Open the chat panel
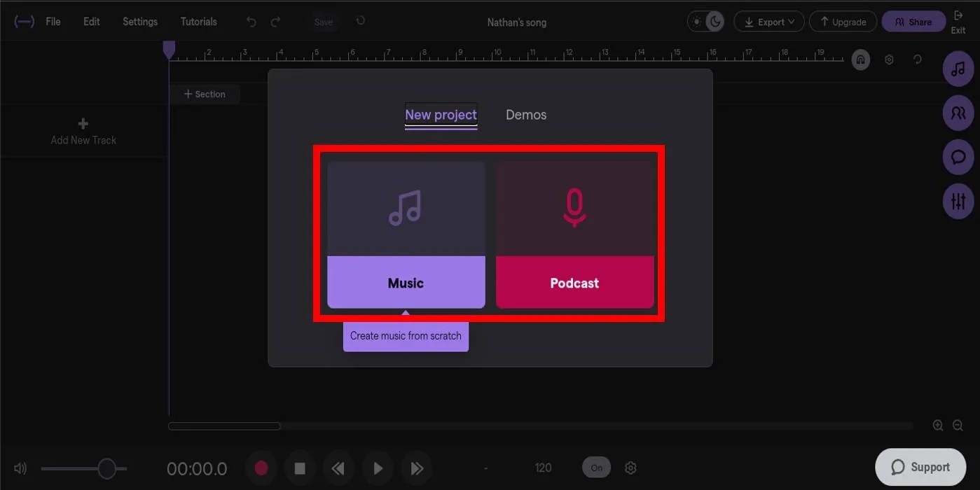 (958, 157)
